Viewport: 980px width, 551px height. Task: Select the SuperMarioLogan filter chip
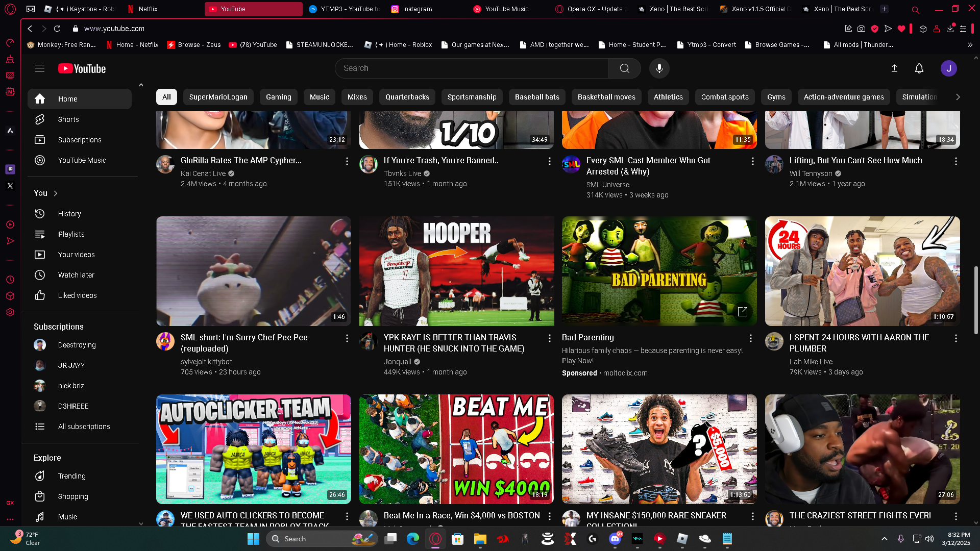pos(218,97)
